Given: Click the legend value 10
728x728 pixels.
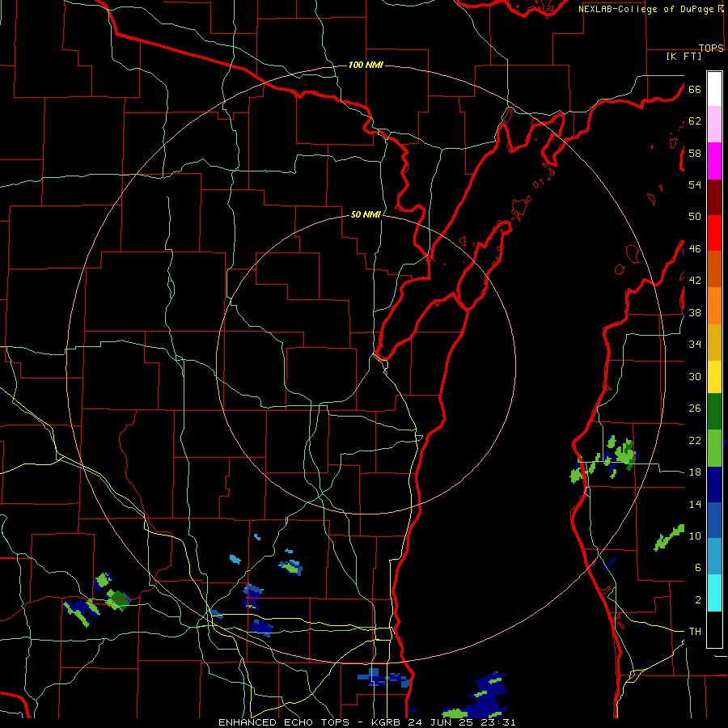Looking at the screenshot, I should [695, 535].
